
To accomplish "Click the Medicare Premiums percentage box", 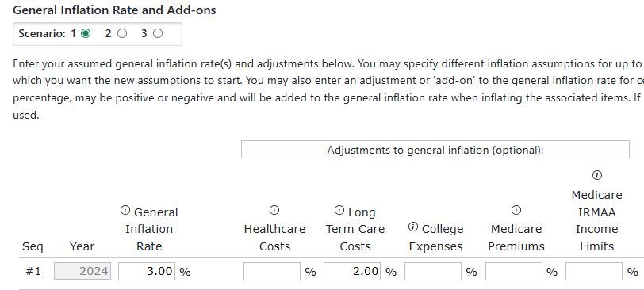I will 514,271.
